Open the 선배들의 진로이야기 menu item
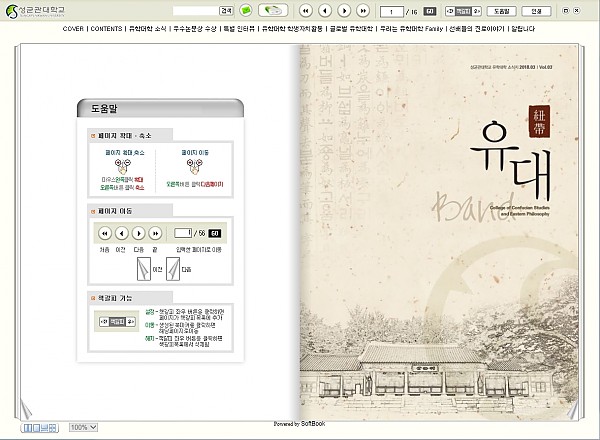This screenshot has height=440, width=600. [x=477, y=29]
